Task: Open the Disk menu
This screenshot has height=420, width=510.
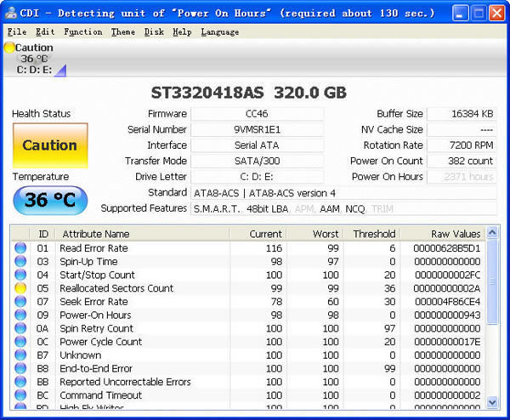Action: 154,31
